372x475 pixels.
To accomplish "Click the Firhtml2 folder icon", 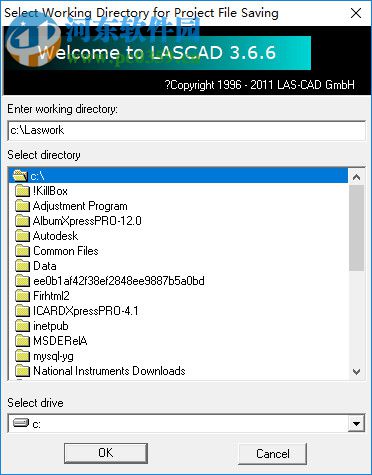I will point(22,296).
